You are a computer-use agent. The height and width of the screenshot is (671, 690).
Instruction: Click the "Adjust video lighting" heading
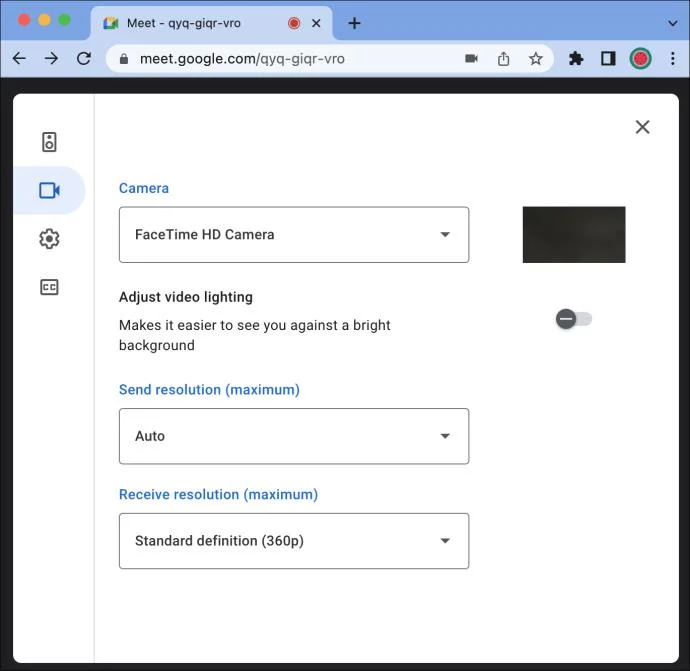[186, 297]
